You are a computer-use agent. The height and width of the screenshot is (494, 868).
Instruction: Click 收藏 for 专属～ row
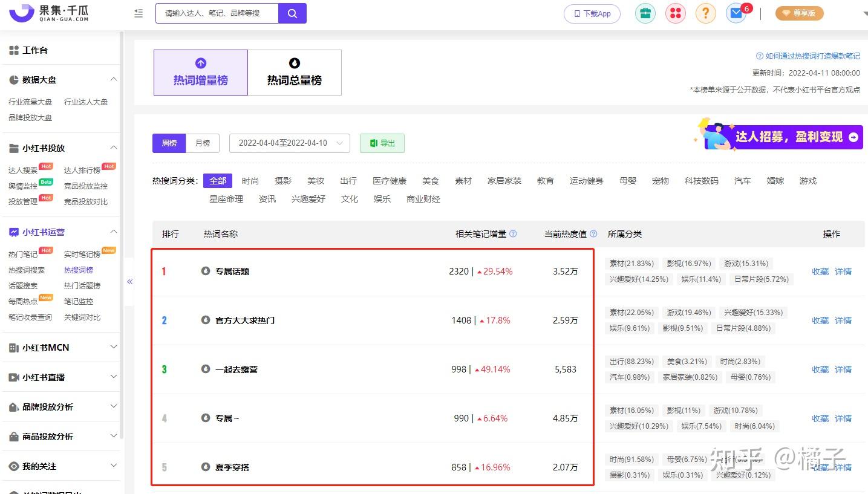pos(820,418)
